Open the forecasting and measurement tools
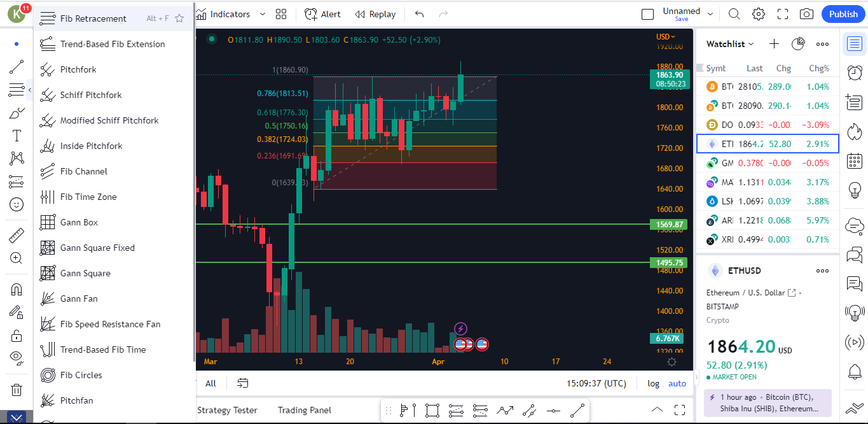 tap(17, 182)
